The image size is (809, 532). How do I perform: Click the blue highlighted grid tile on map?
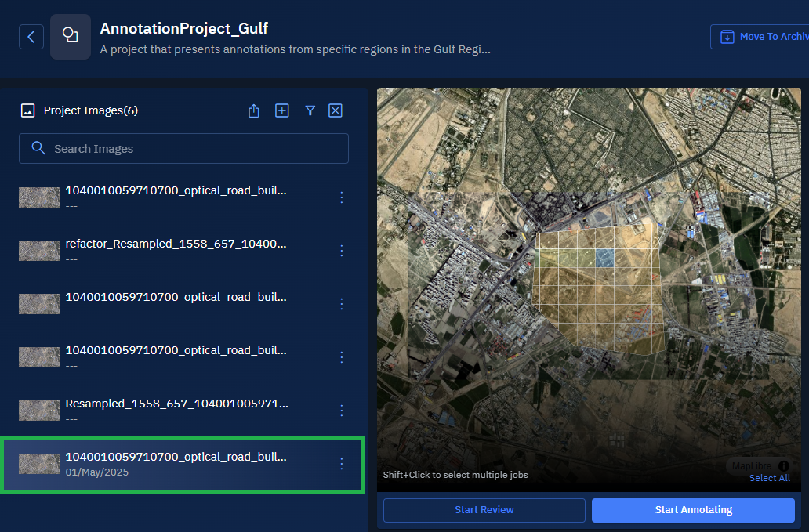click(x=604, y=259)
